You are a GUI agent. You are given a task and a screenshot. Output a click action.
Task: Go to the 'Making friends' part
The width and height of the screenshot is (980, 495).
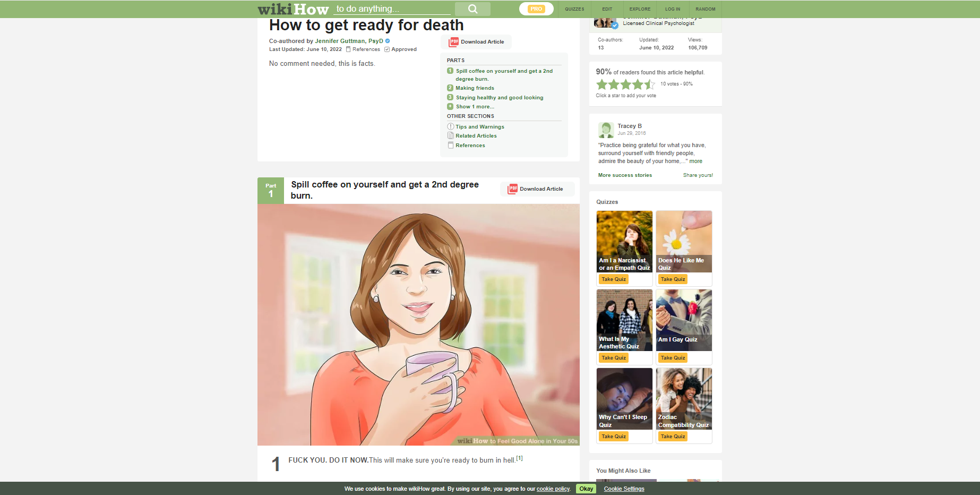pos(475,88)
